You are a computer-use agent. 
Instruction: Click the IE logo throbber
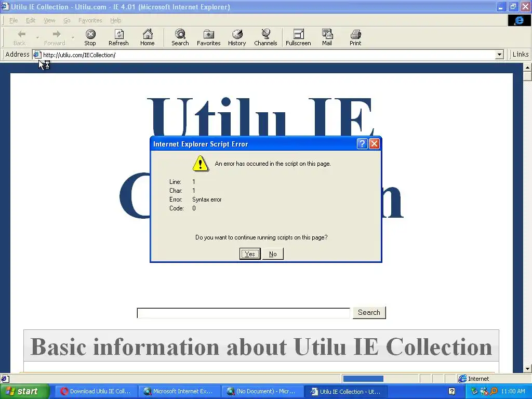(x=519, y=20)
